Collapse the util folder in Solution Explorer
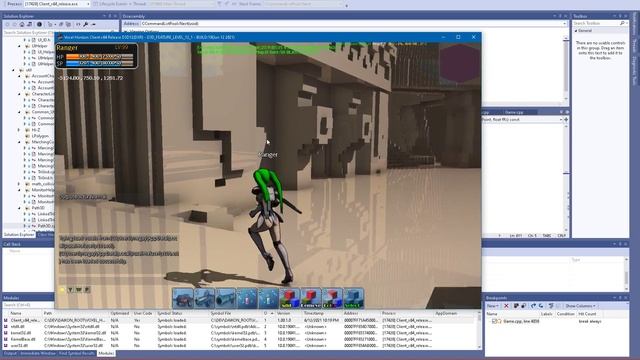Screen dimensions: 640x360 13,70
